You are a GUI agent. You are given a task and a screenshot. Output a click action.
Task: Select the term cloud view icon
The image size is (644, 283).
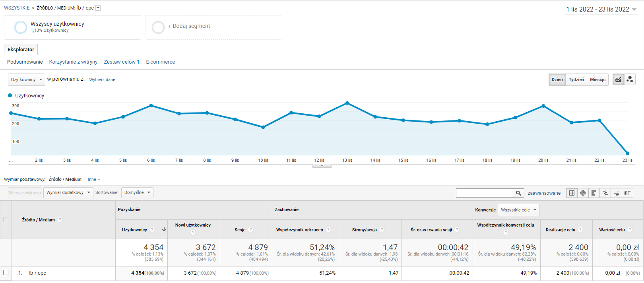[x=616, y=193]
